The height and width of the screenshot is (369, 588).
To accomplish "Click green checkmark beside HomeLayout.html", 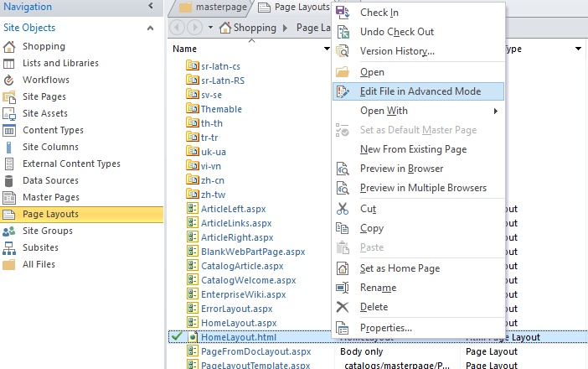I will tap(177, 336).
